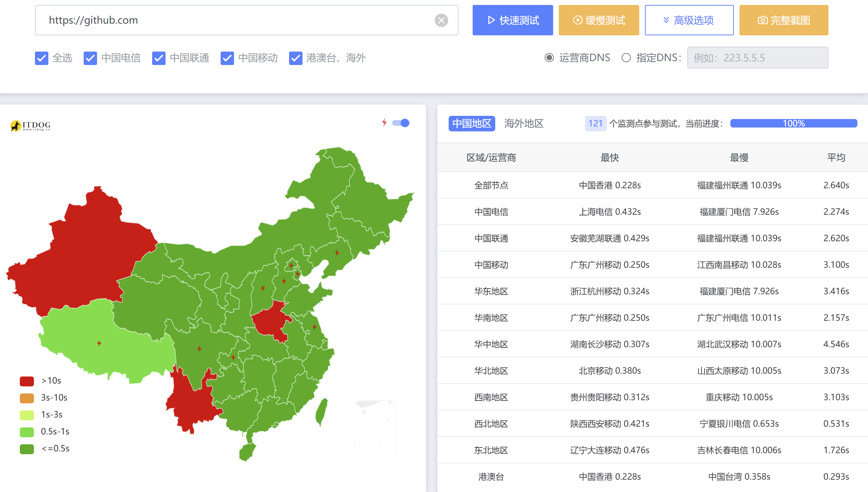Image resolution: width=868 pixels, height=492 pixels.
Task: Click the 安徽芜湖联通 0.429s cell
Action: click(x=610, y=238)
